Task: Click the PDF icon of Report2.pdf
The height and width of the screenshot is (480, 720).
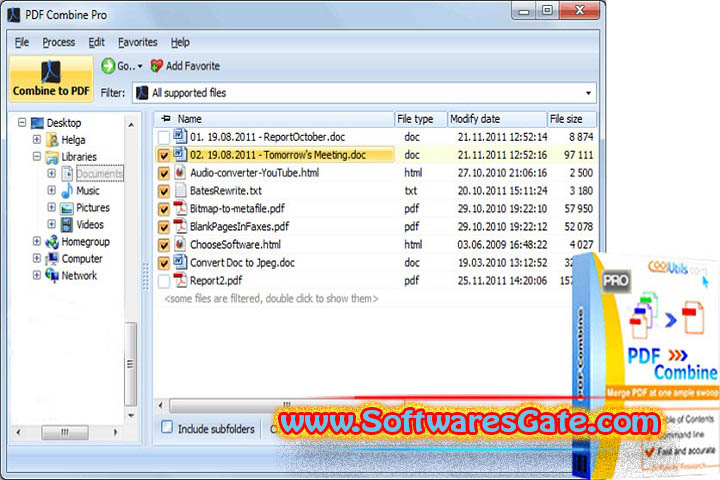Action: (180, 280)
